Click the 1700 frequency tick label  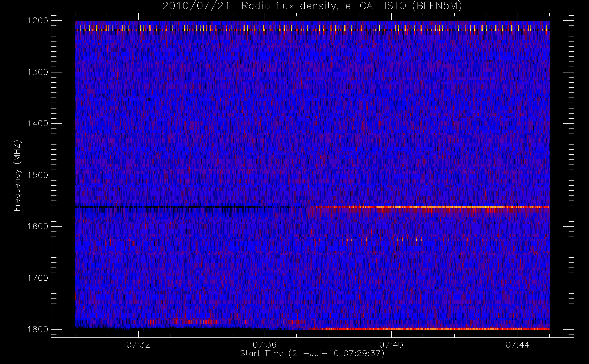pos(38,278)
